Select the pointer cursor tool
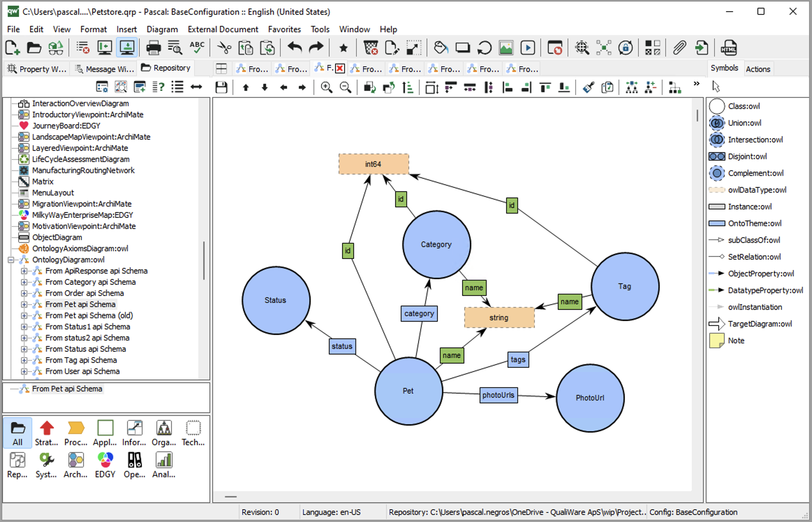The width and height of the screenshot is (812, 522). 716,86
